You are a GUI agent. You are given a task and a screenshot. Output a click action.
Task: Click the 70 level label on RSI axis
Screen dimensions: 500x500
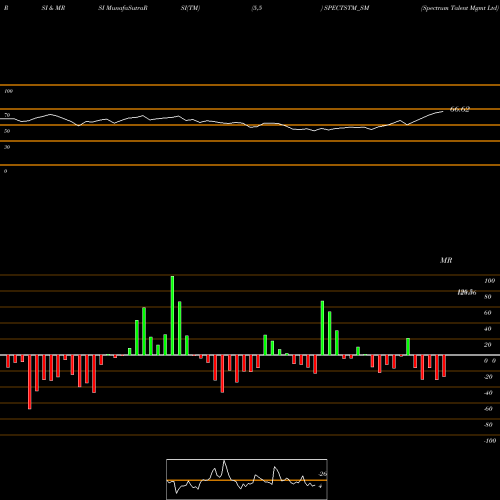pos(7,115)
